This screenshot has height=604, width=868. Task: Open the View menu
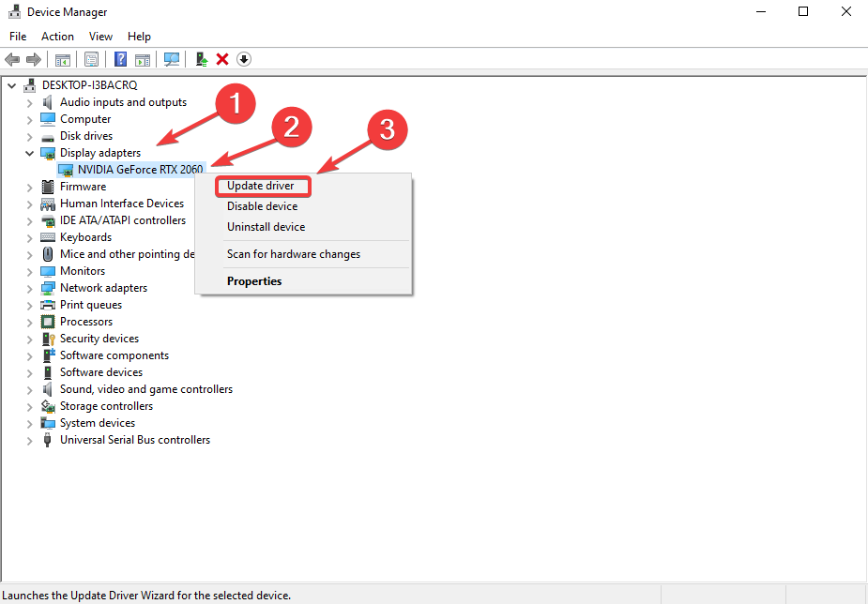pyautogui.click(x=100, y=37)
